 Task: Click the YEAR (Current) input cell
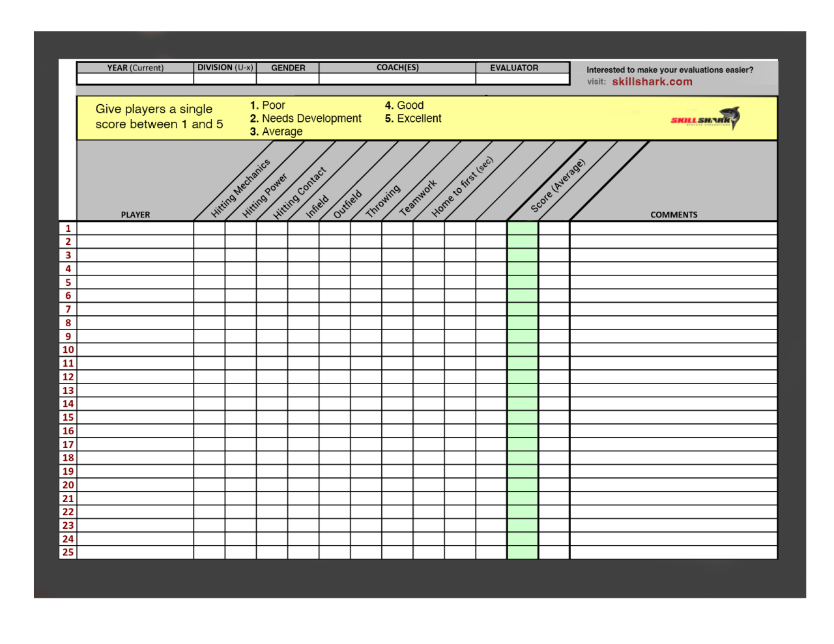coord(136,79)
